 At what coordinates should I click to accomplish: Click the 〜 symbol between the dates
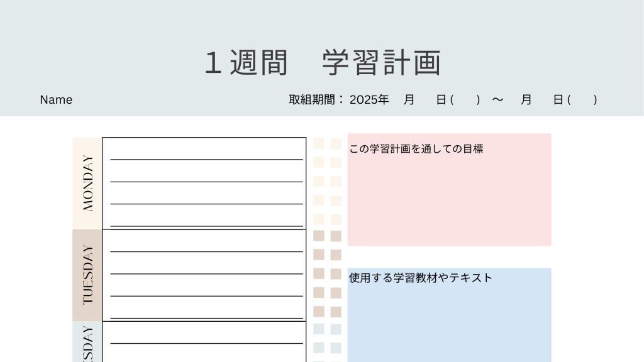click(x=497, y=99)
